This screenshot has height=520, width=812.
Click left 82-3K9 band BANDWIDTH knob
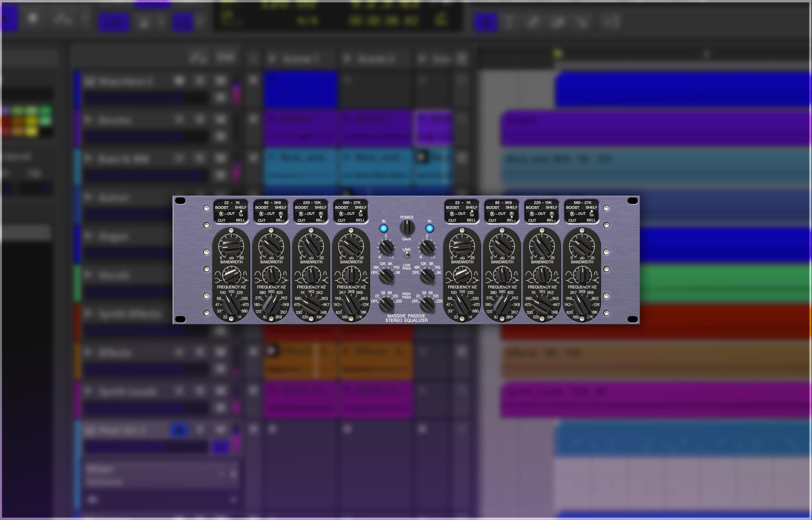271,275
